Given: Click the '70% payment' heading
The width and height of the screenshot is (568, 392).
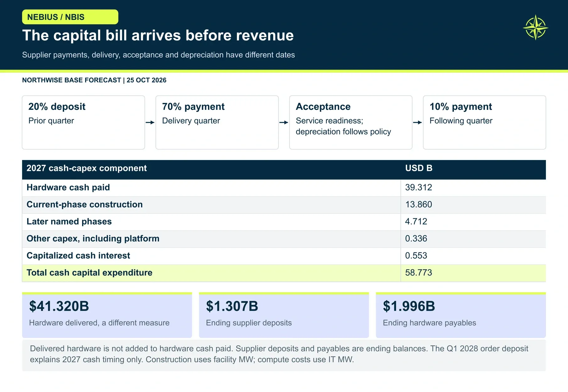Looking at the screenshot, I should coord(193,107).
